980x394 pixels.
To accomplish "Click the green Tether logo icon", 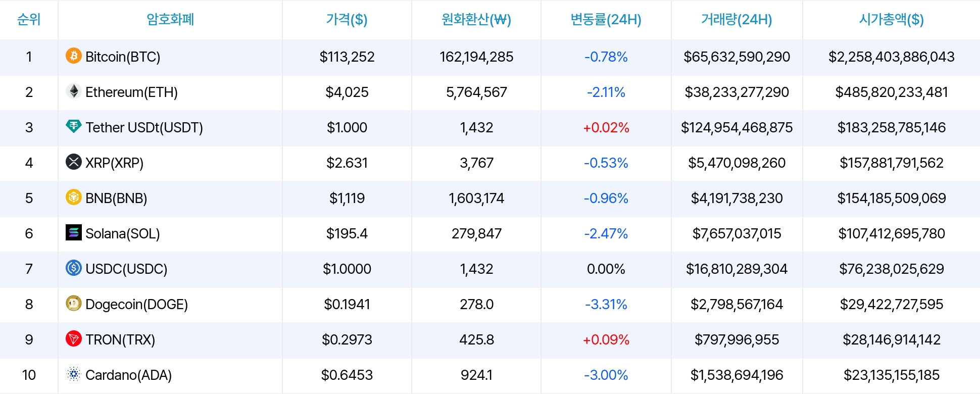I will tap(74, 126).
